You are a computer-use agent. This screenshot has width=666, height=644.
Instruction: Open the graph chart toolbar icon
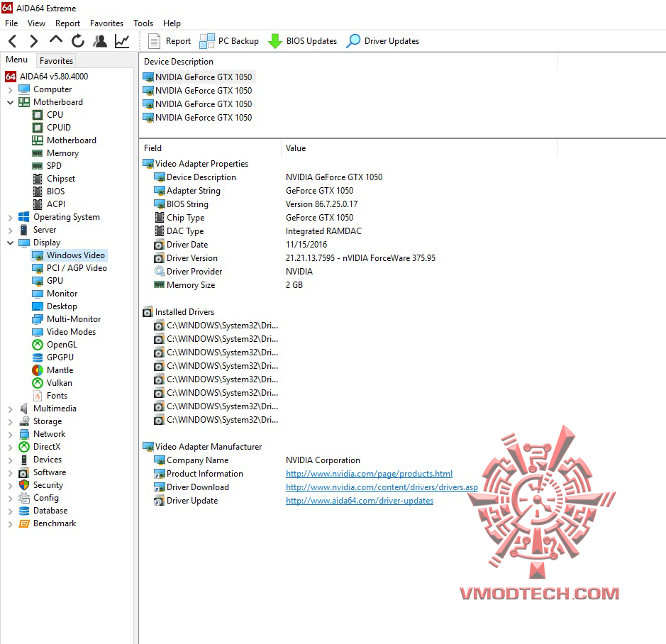[x=122, y=41]
